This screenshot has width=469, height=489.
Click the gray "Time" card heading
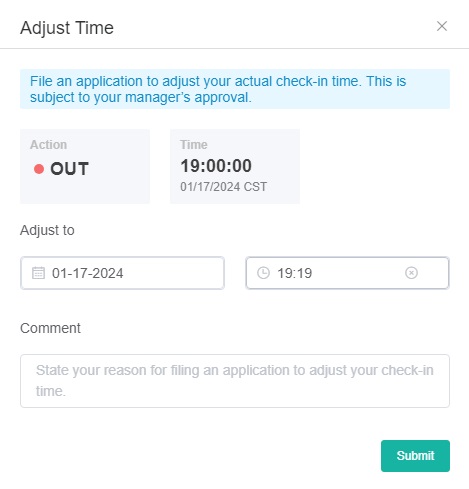coord(194,145)
